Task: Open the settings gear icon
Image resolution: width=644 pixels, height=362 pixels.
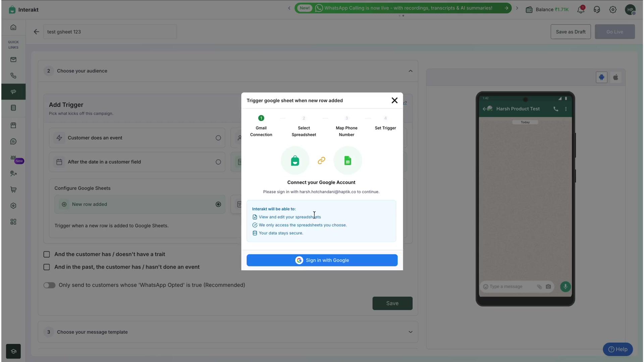Action: coord(613,10)
